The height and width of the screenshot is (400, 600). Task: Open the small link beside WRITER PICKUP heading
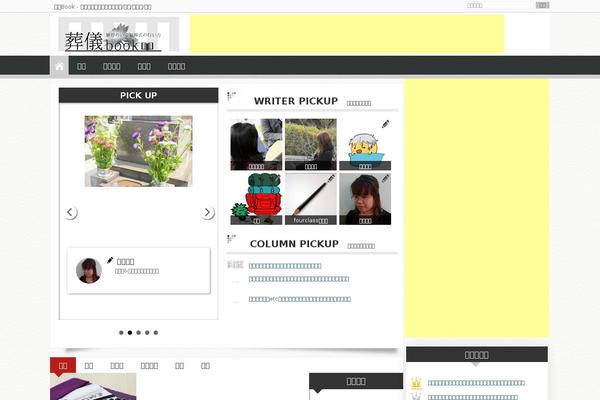359,103
